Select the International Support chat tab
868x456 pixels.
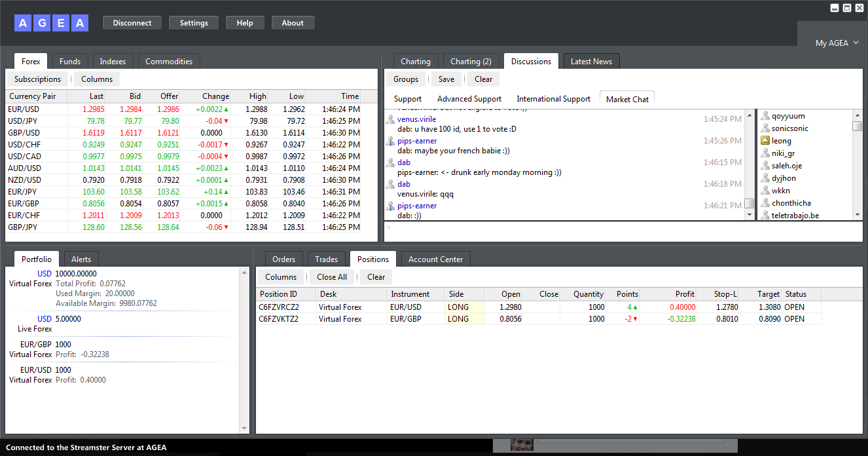553,99
